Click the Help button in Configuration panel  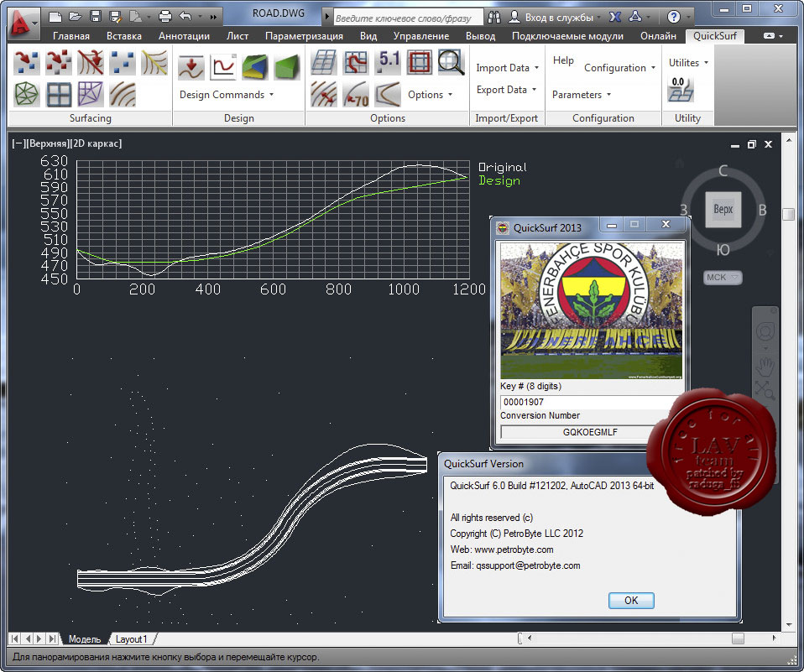pos(563,60)
